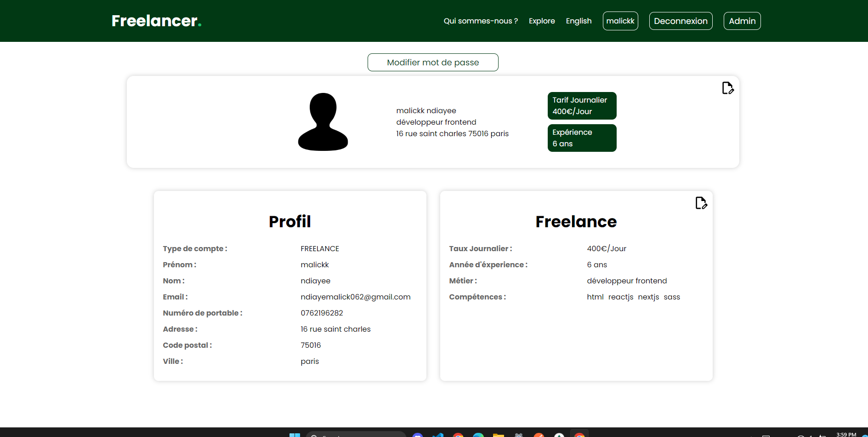
Task: Open the taskbar clock showing 3:59 PM
Action: pyautogui.click(x=846, y=434)
